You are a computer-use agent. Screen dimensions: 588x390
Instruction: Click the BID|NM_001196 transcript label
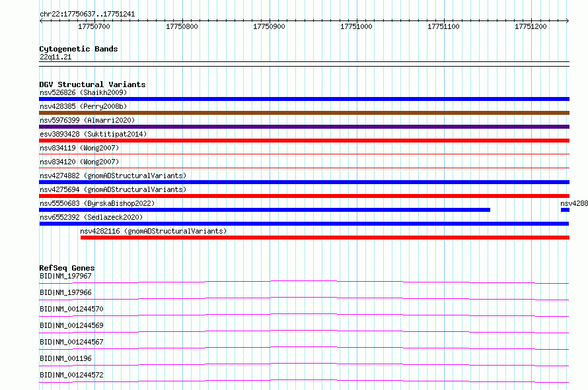click(65, 358)
